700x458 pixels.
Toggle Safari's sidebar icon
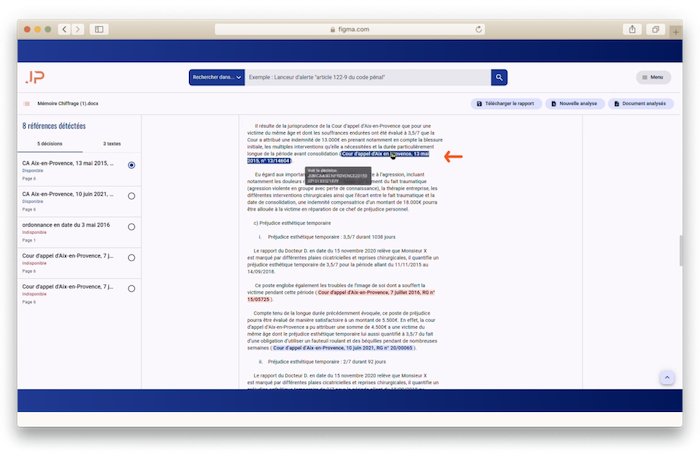[99, 29]
